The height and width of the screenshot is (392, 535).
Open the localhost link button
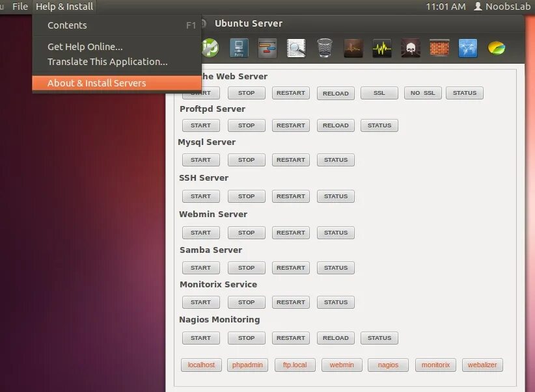pyautogui.click(x=201, y=365)
